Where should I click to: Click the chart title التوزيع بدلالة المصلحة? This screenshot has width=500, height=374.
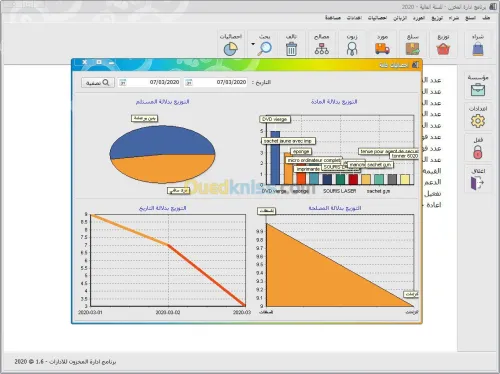[x=335, y=208]
